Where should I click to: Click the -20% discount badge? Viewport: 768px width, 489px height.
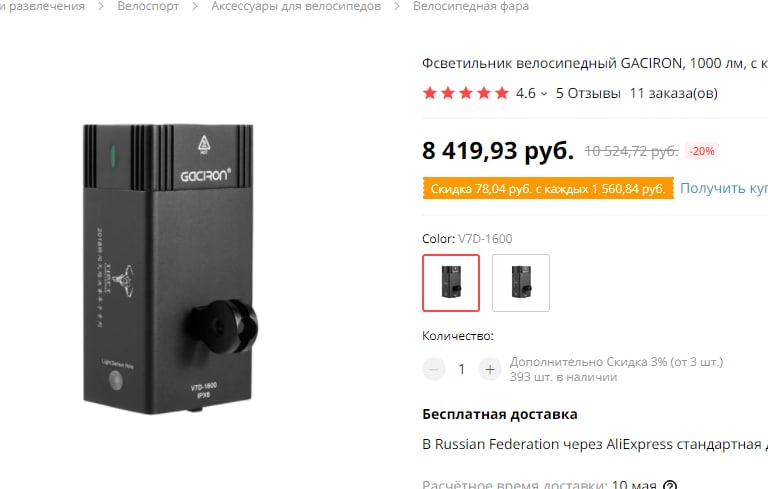click(702, 151)
